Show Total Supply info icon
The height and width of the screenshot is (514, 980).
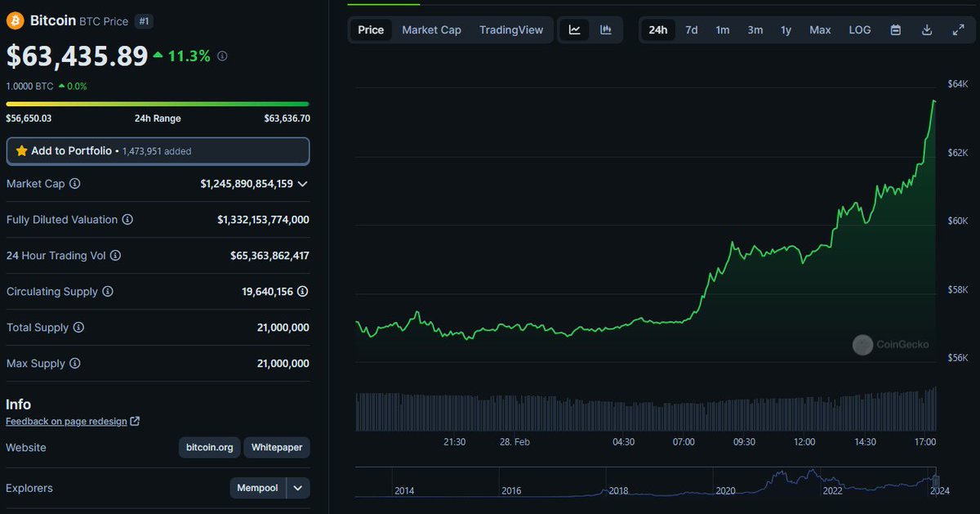pyautogui.click(x=78, y=328)
